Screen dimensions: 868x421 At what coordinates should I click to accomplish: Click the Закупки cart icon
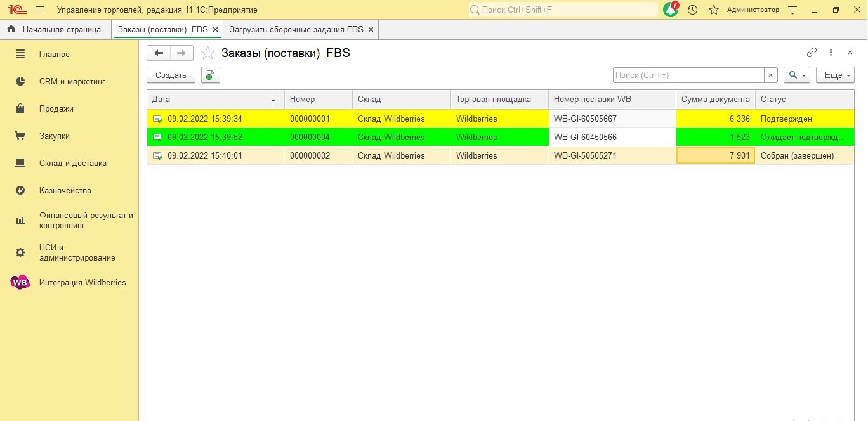click(20, 136)
